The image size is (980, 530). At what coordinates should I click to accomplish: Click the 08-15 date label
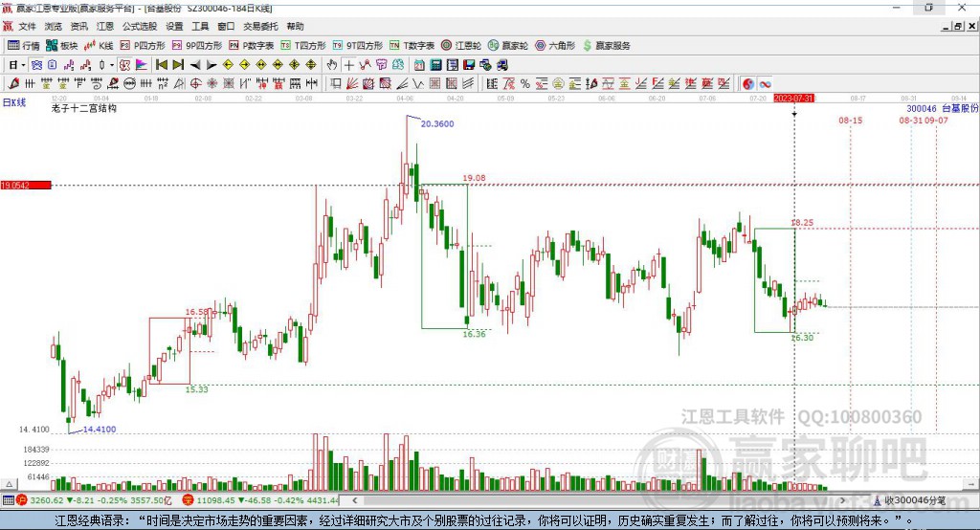[x=851, y=120]
